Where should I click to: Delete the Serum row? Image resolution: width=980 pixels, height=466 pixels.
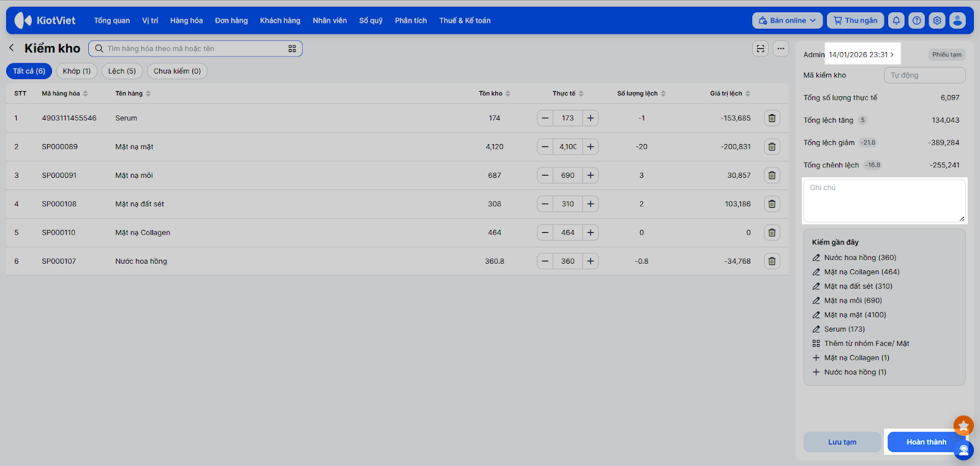click(x=772, y=118)
